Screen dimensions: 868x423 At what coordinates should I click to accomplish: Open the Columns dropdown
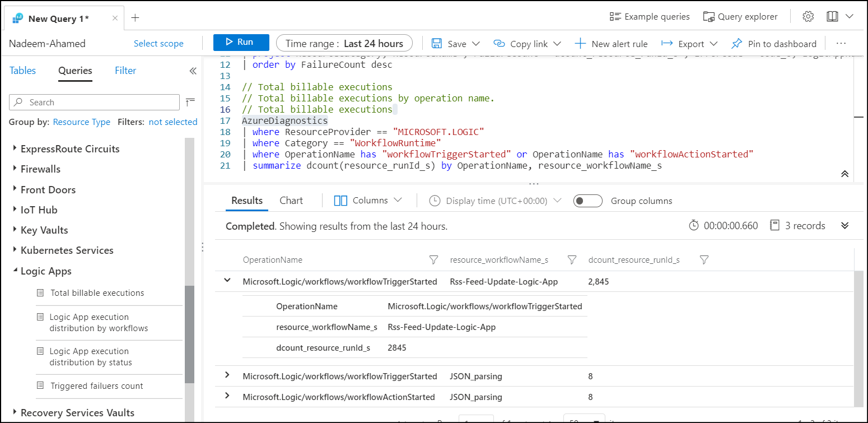[368, 201]
